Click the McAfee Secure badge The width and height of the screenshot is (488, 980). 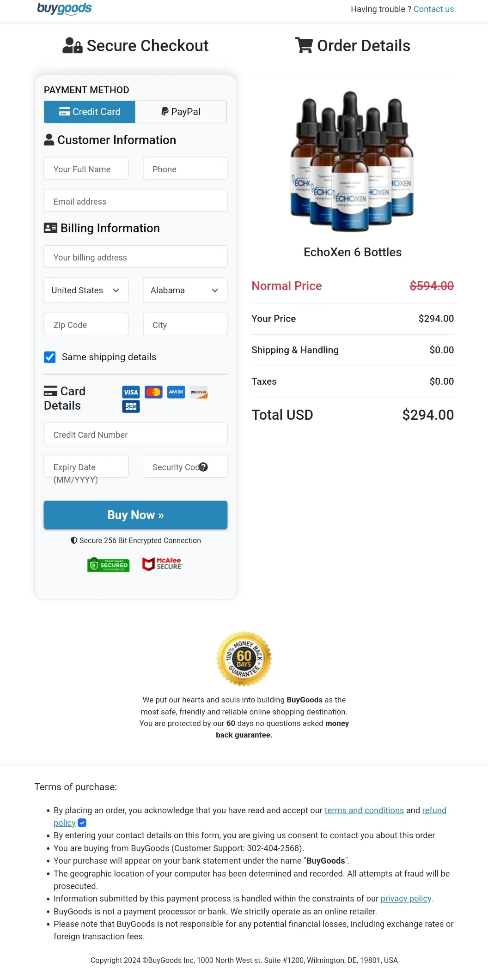click(161, 564)
